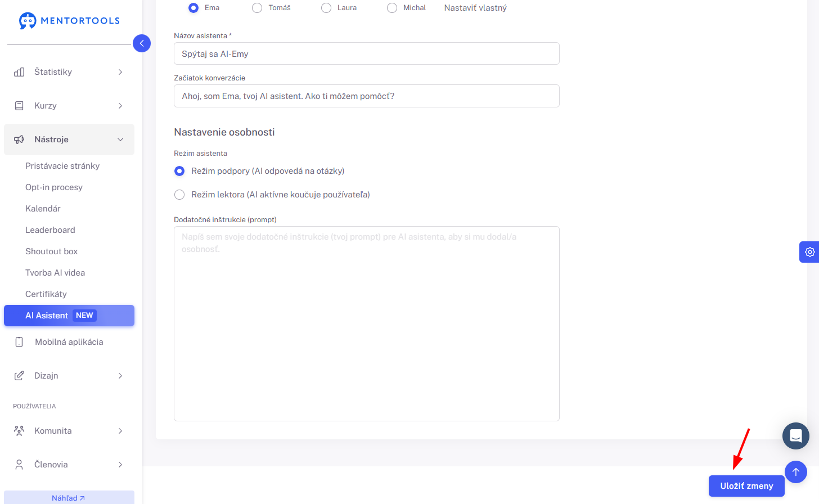
Task: Click the Komunita people icon
Action: coord(19,431)
